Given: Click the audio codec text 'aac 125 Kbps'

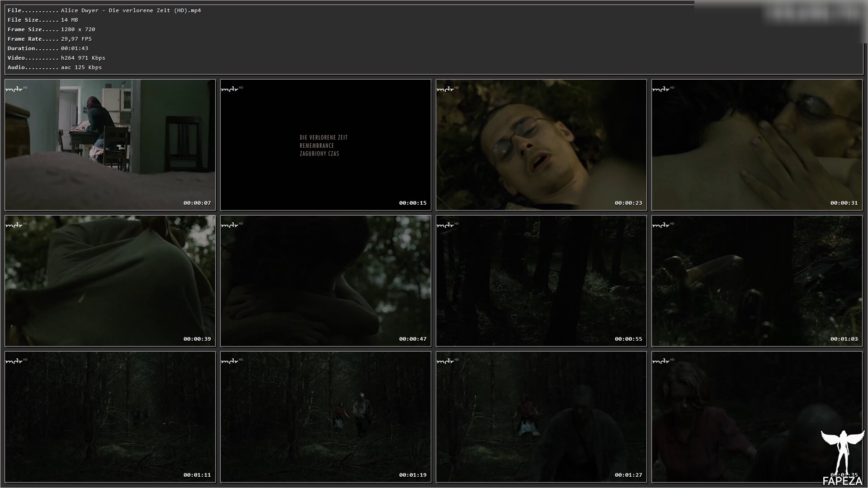Looking at the screenshot, I should coord(81,67).
